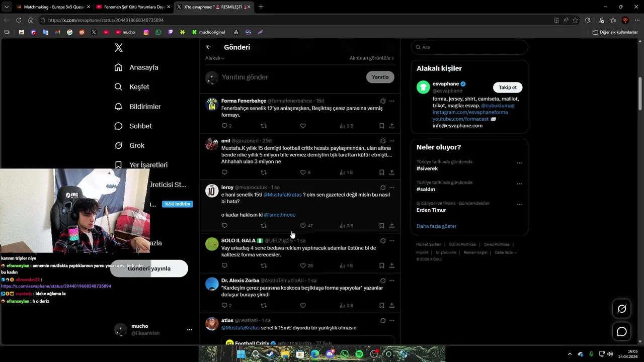This screenshot has height=362, width=644.
Task: Share SOLO IL GALA's post
Action: click(x=392, y=266)
